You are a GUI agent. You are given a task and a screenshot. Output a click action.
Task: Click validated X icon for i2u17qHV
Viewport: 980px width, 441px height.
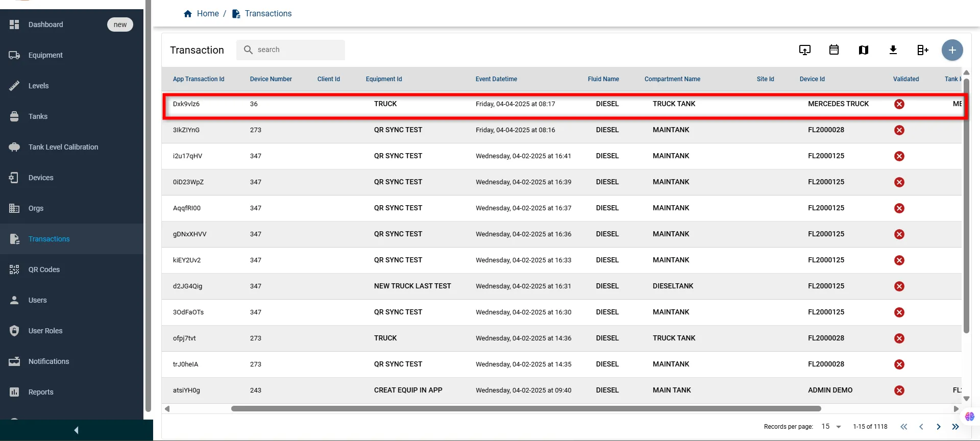point(899,156)
